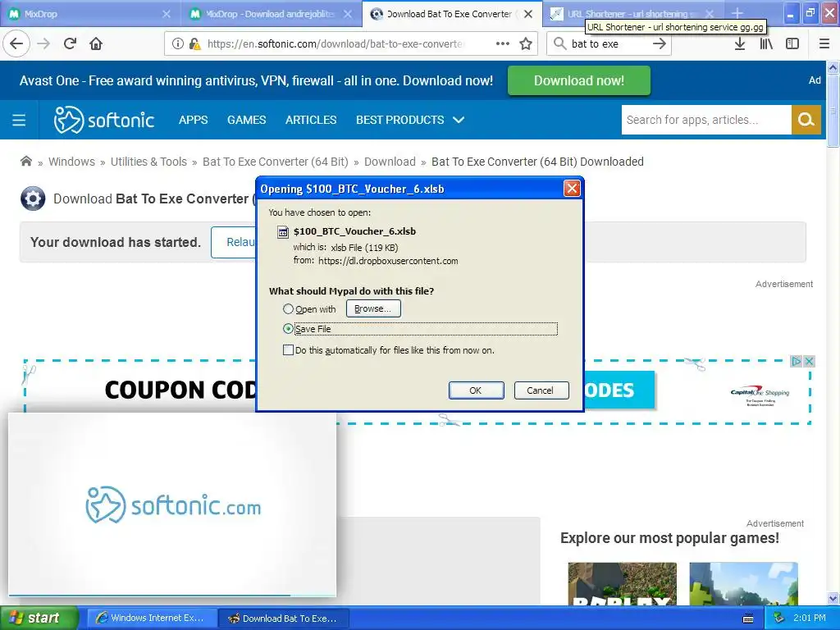Click OK in the file dialog
Image resolution: width=840 pixels, height=630 pixels.
(476, 390)
